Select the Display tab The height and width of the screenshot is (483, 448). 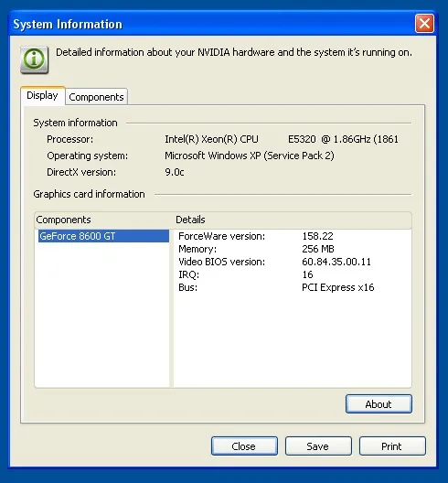point(42,95)
